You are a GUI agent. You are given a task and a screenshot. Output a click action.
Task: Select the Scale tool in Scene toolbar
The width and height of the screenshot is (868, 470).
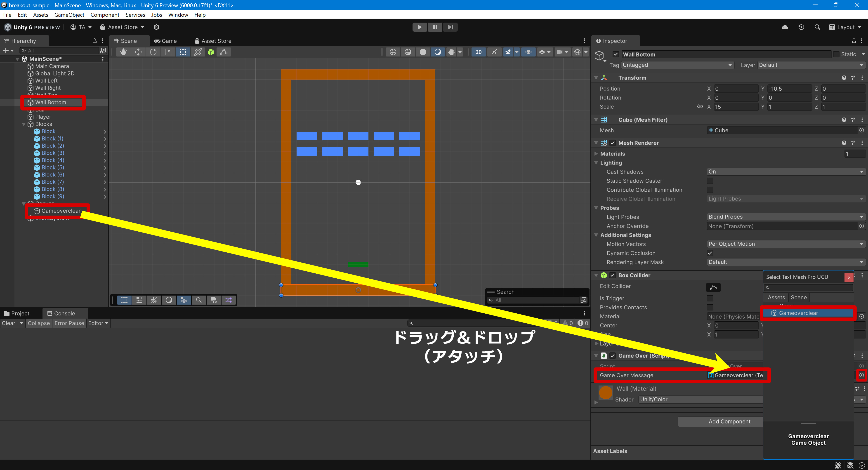click(168, 52)
